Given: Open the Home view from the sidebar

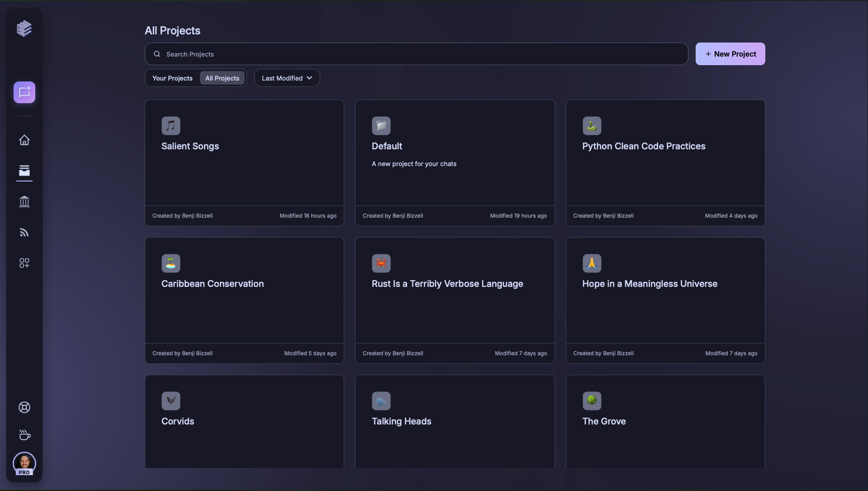Looking at the screenshot, I should (24, 140).
